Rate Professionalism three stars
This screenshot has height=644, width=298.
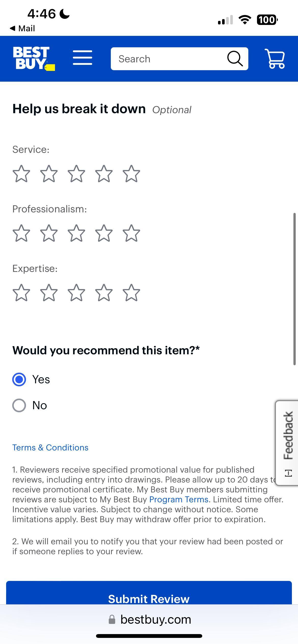76,233
